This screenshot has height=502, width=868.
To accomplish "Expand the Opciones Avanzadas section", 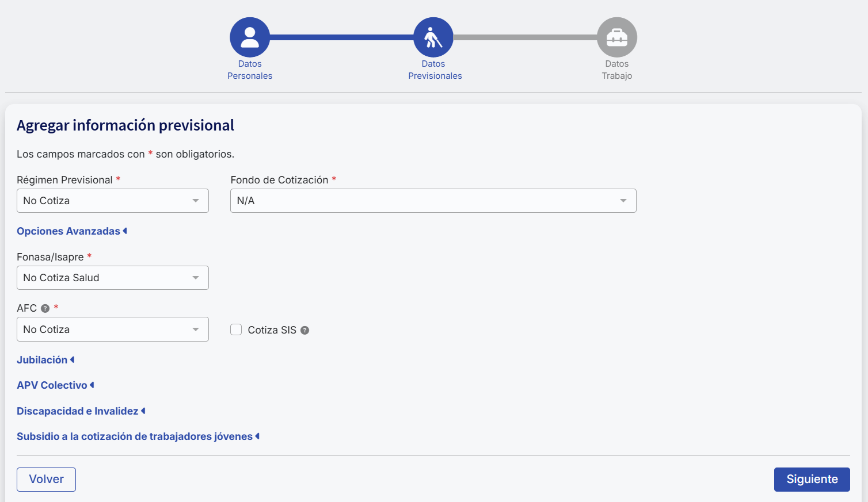I will (71, 231).
